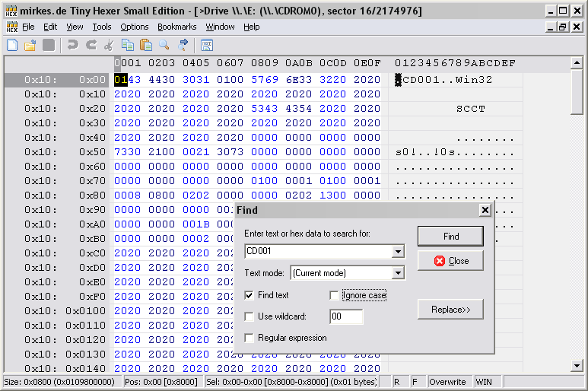The width and height of the screenshot is (588, 391).
Task: Click the greyed-out Save toolbar icon
Action: [x=49, y=46]
